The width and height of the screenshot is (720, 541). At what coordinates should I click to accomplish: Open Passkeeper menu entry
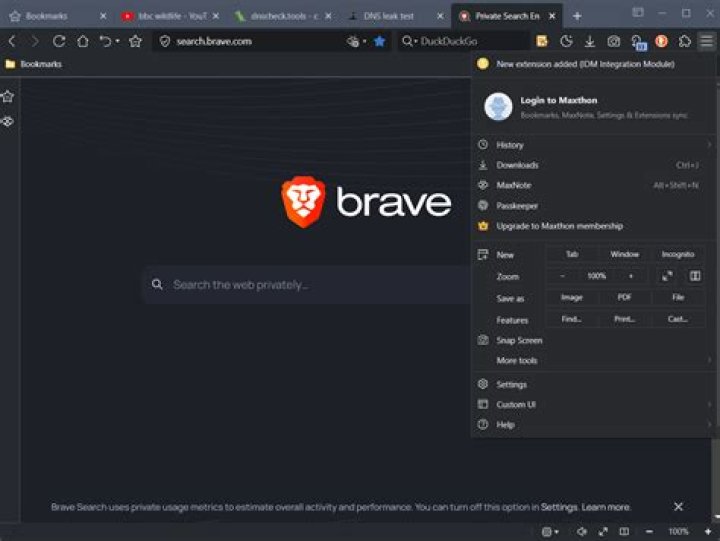(594, 206)
